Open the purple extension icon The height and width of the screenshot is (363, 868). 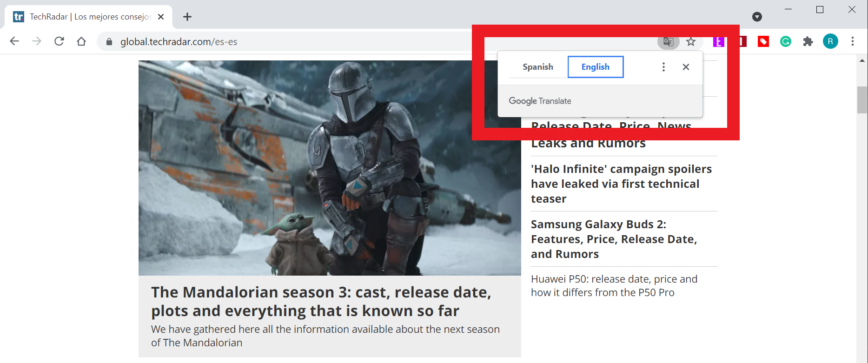719,42
